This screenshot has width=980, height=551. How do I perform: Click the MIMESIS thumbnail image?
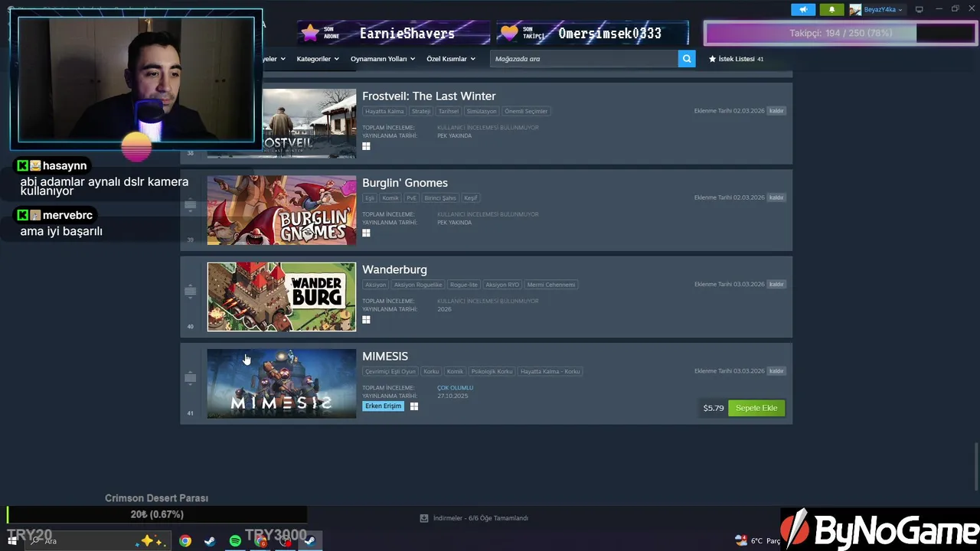(281, 383)
